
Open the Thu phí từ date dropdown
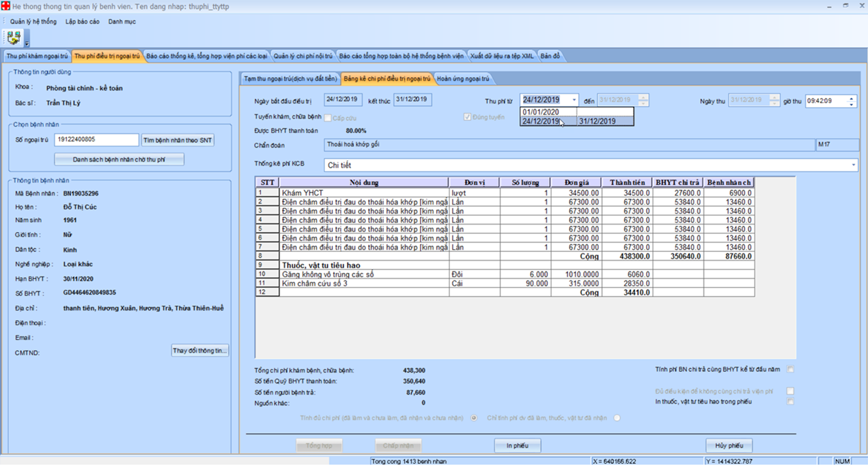click(x=574, y=100)
